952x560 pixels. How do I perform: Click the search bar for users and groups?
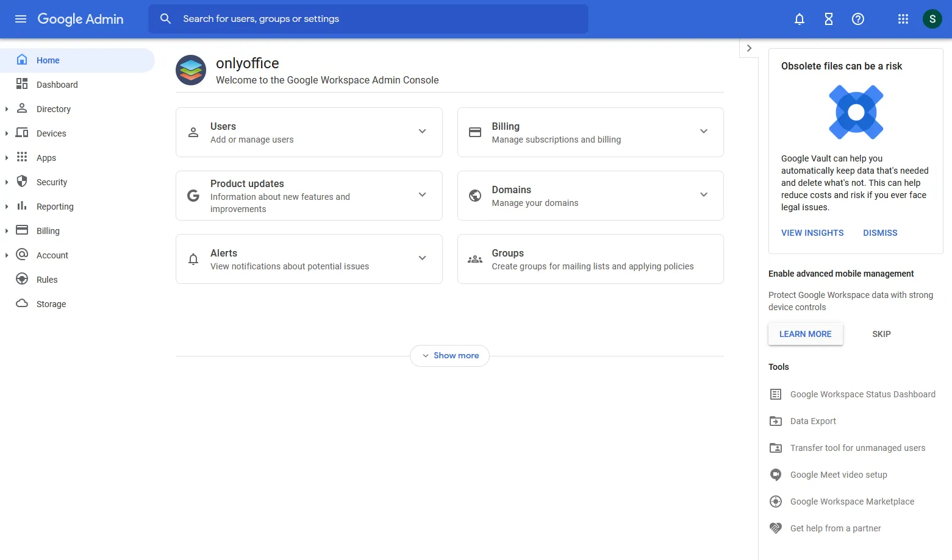click(368, 18)
